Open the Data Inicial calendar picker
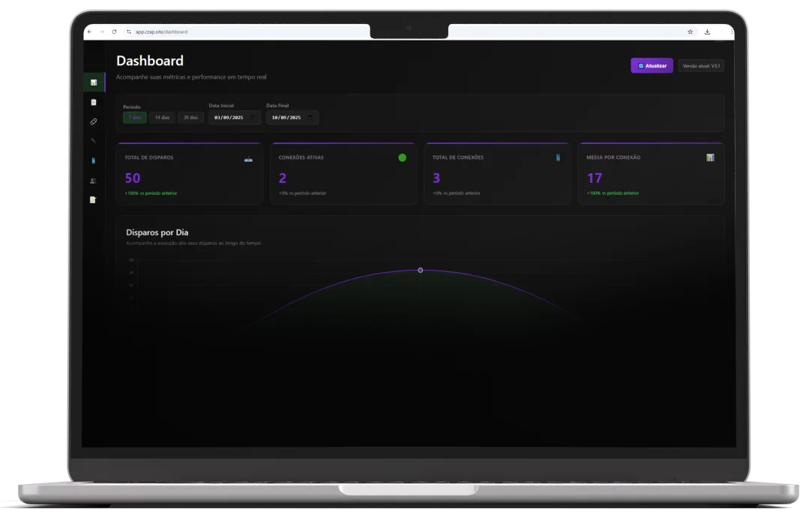 (253, 118)
